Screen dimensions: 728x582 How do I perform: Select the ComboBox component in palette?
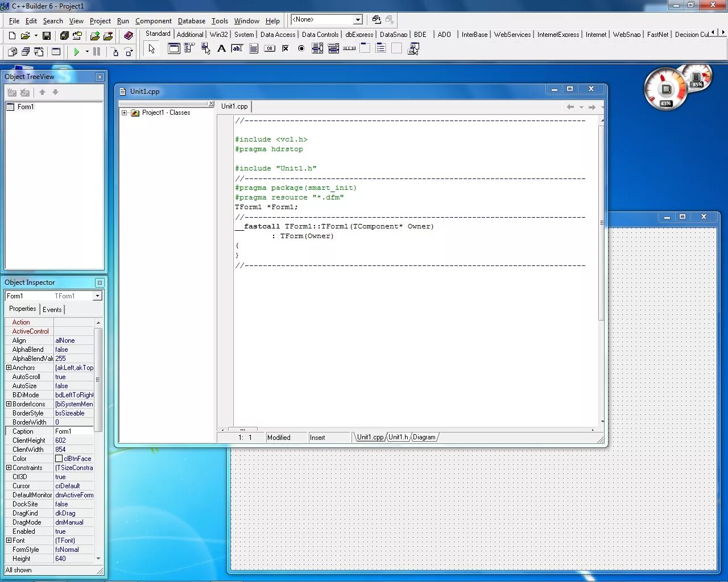[x=333, y=48]
